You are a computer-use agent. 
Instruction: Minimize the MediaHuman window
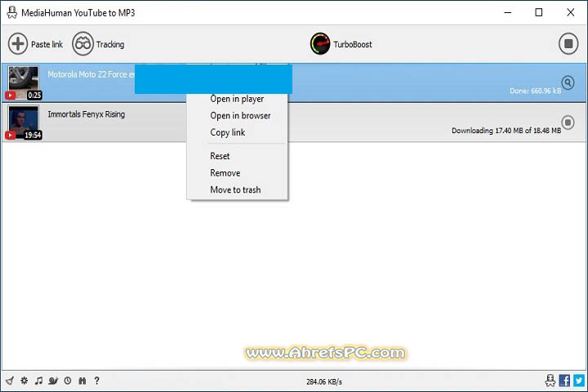pyautogui.click(x=508, y=12)
